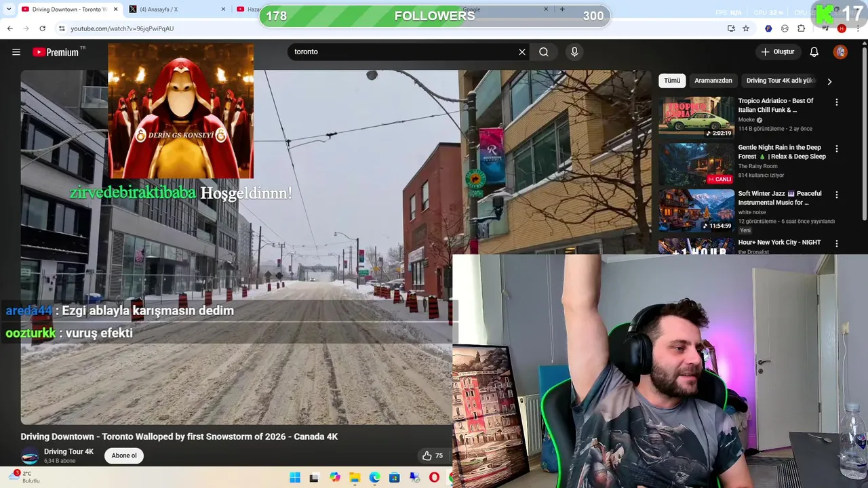Image resolution: width=868 pixels, height=488 pixels.
Task: Click the youtube.com URL in the address bar
Action: (x=122, y=28)
